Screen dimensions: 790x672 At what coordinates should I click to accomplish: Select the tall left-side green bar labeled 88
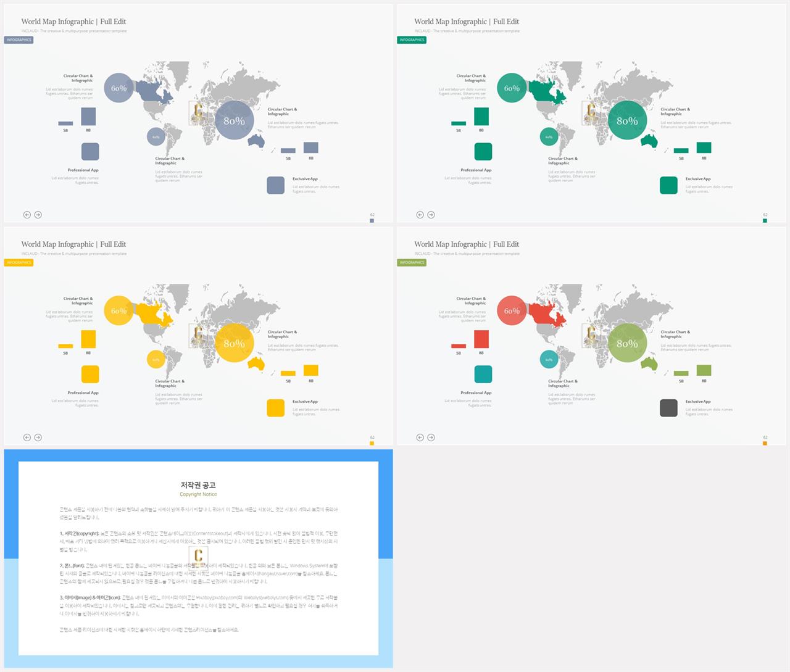(x=481, y=116)
